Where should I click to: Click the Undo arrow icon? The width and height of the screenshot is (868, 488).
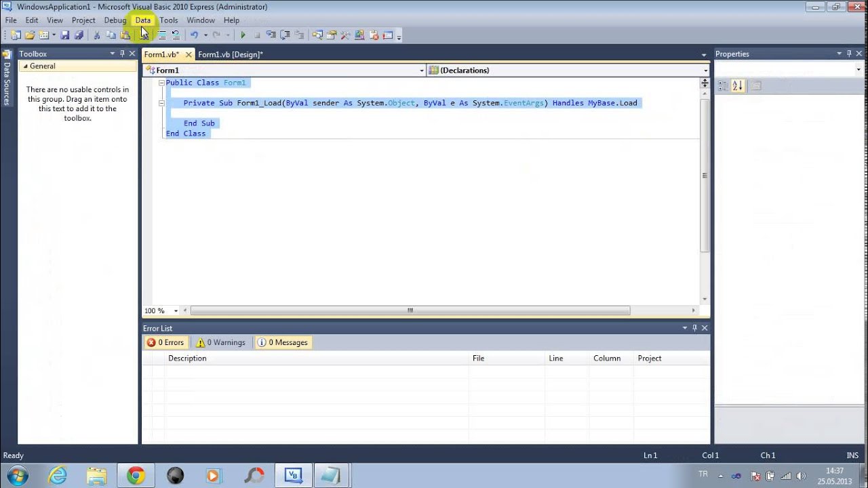(194, 35)
